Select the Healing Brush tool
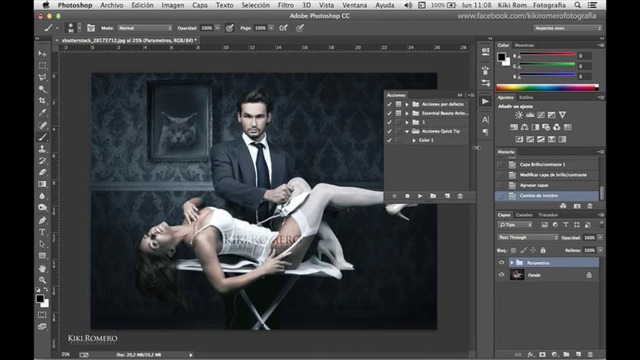 pos(42,125)
